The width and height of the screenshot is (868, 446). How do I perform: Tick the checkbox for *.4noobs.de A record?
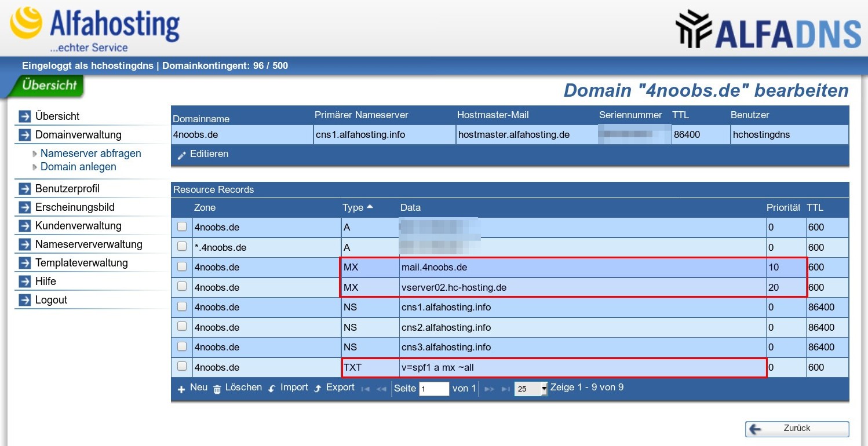(x=182, y=247)
